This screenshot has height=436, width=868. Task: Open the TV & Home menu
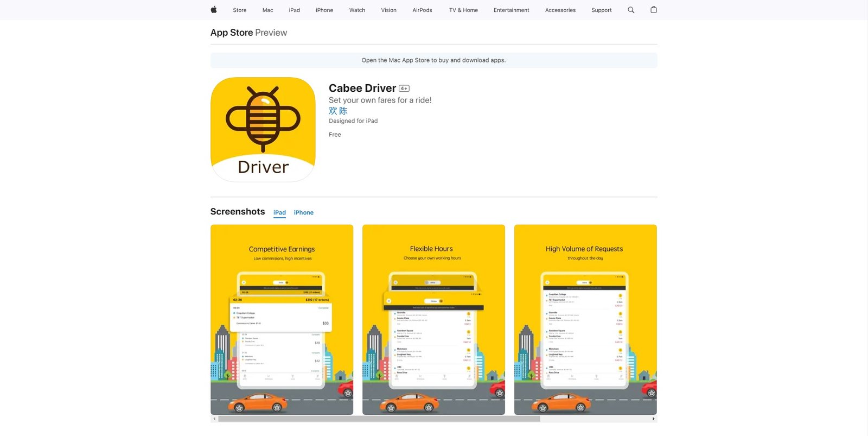[463, 10]
